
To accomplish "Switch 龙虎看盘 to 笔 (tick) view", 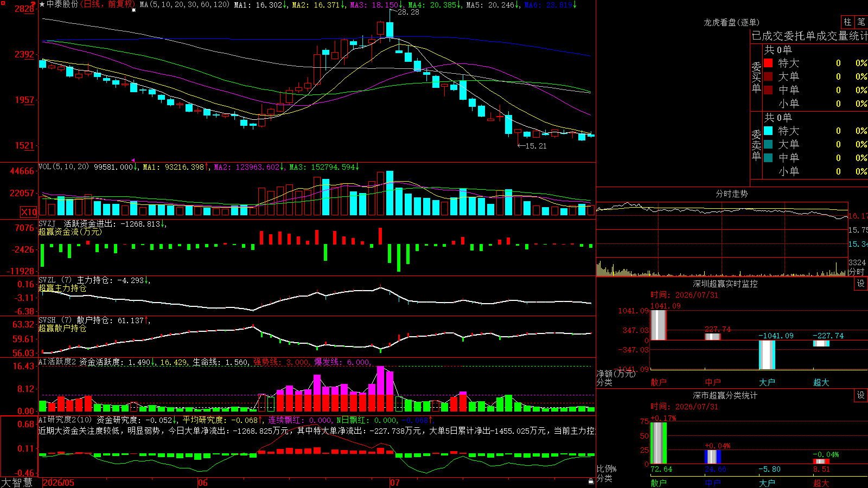I will tap(861, 22).
